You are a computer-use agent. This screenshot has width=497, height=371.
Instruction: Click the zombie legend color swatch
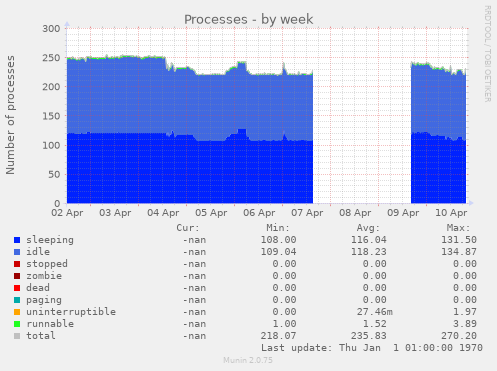(17, 276)
